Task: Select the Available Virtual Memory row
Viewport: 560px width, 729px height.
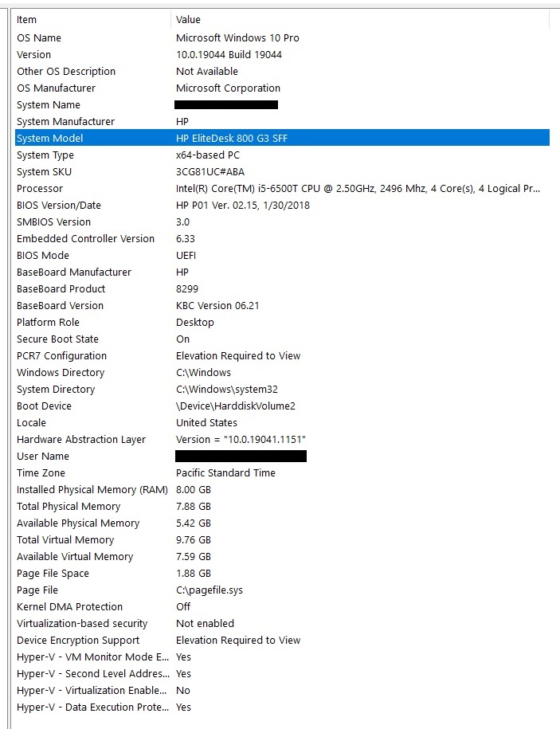Action: point(282,557)
